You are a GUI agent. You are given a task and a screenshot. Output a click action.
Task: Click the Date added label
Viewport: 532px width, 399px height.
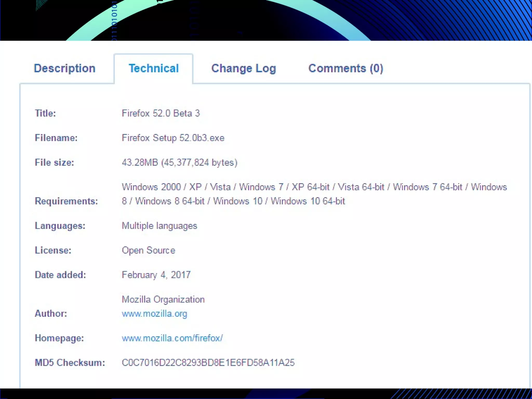pyautogui.click(x=60, y=275)
